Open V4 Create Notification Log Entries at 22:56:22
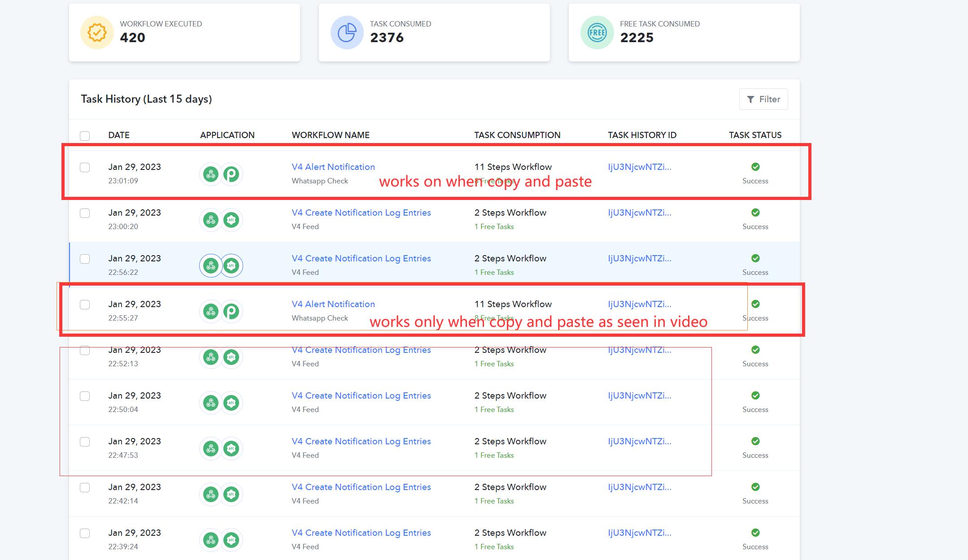 click(x=361, y=258)
